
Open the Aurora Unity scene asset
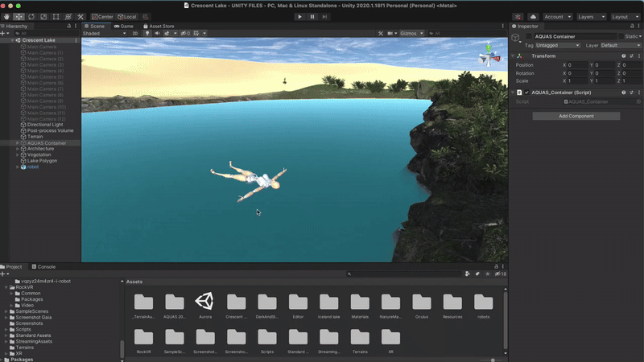pyautogui.click(x=205, y=306)
